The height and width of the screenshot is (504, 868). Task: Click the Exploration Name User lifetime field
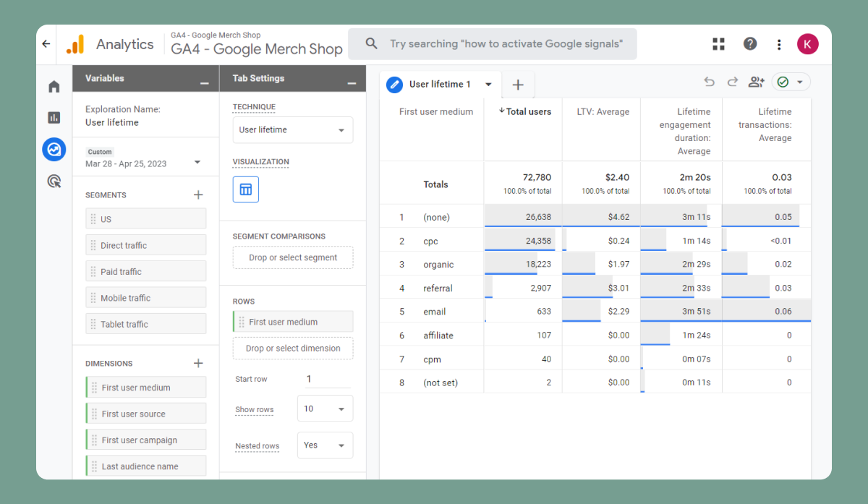(x=146, y=116)
